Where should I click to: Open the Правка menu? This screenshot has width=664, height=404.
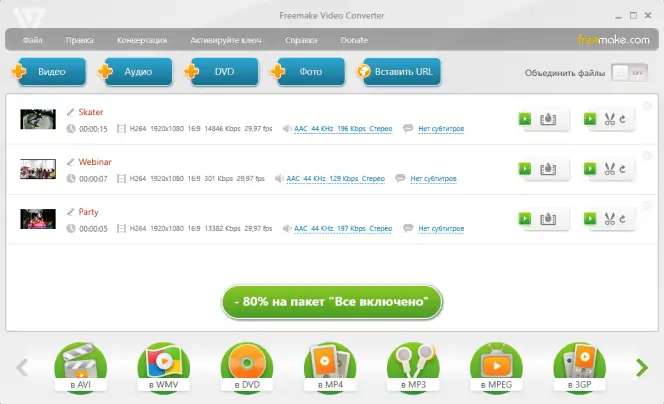(x=80, y=40)
